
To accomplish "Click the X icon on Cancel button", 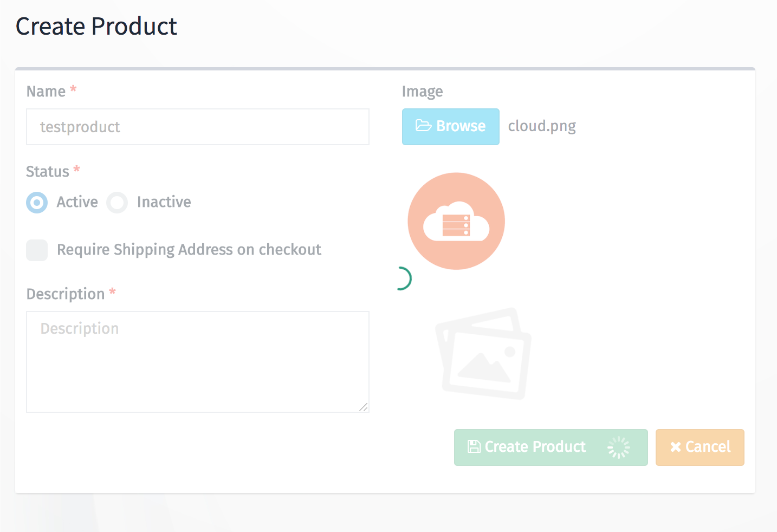I will tap(675, 447).
